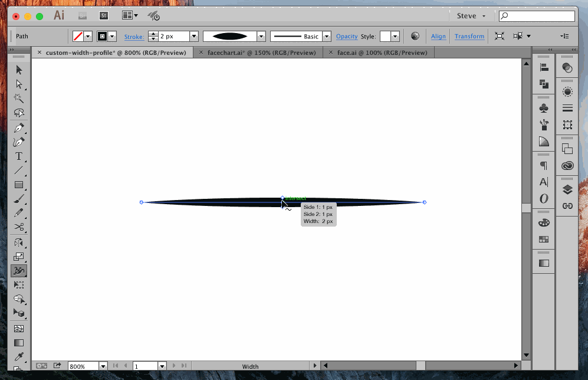Pick the Paintbrush tool

click(x=19, y=199)
